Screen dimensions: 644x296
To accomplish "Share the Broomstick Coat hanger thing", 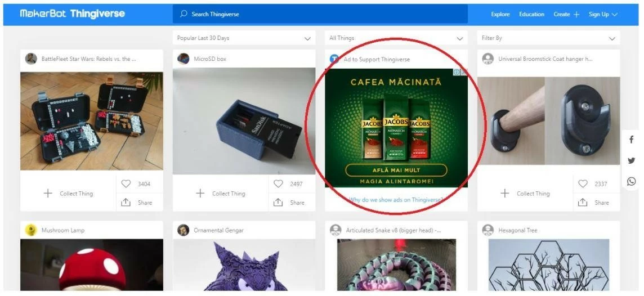I will (593, 203).
